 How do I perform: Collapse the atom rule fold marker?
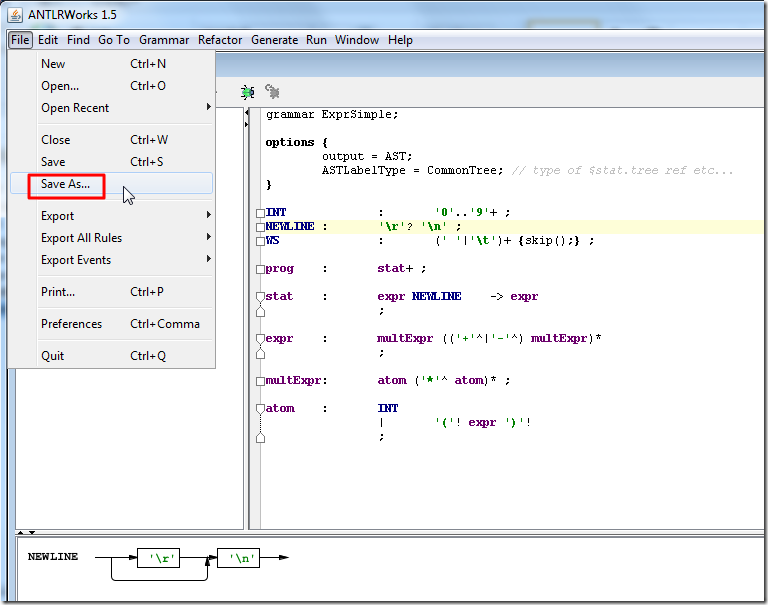[260, 409]
